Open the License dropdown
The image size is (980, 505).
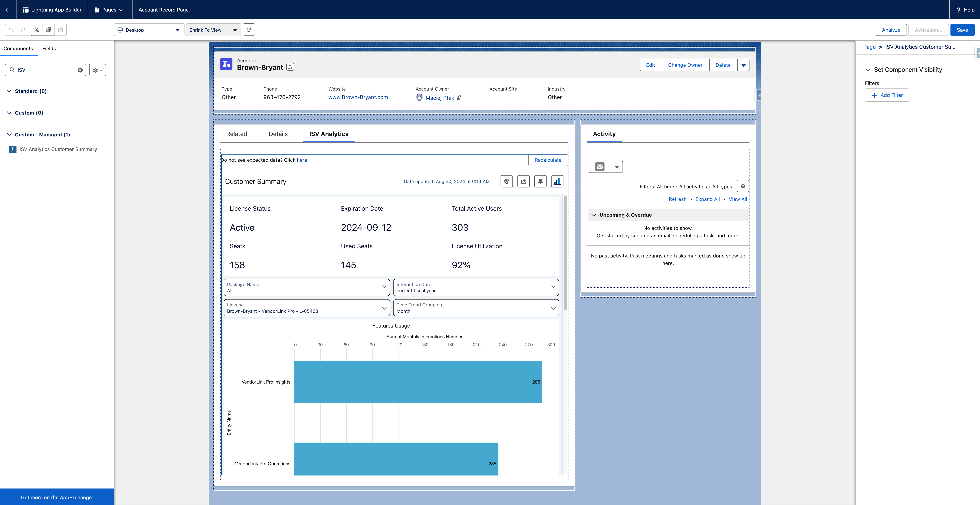(307, 308)
